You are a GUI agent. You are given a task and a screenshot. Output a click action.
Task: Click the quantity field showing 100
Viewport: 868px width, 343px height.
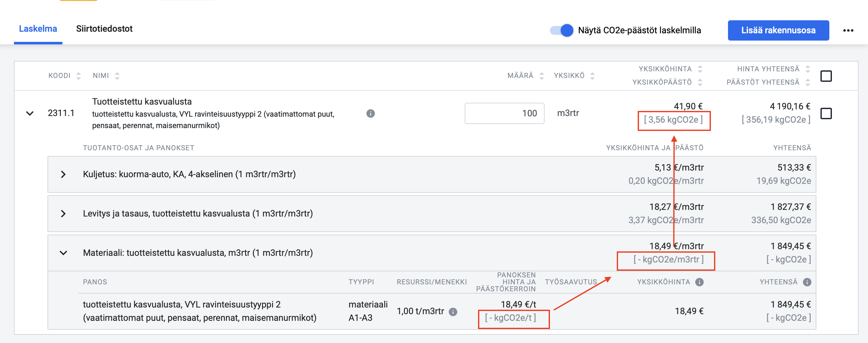(504, 113)
